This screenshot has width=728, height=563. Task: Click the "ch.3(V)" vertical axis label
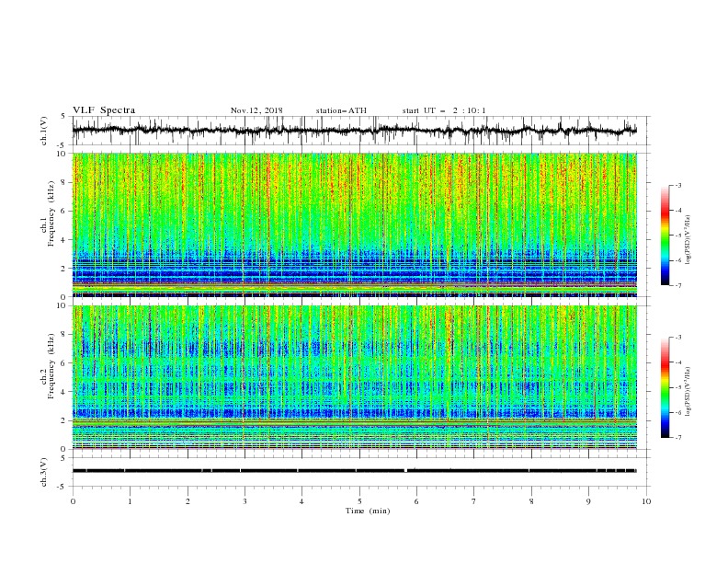[44, 472]
